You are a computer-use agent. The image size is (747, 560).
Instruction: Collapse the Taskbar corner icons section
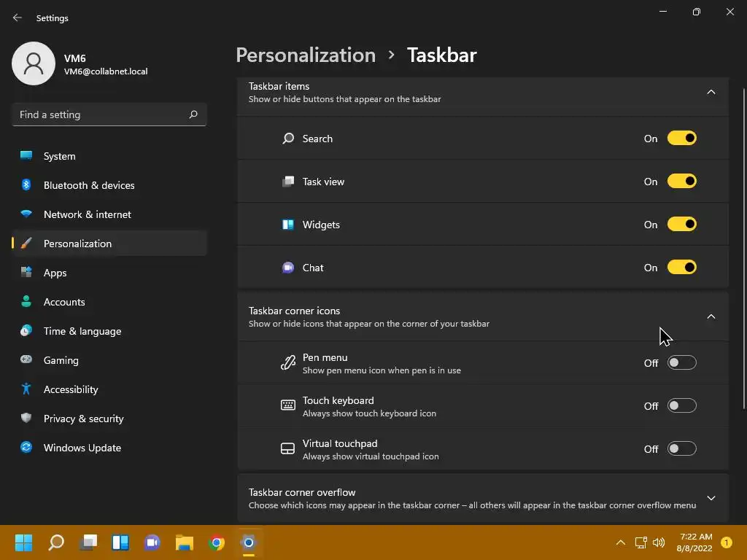[711, 316]
